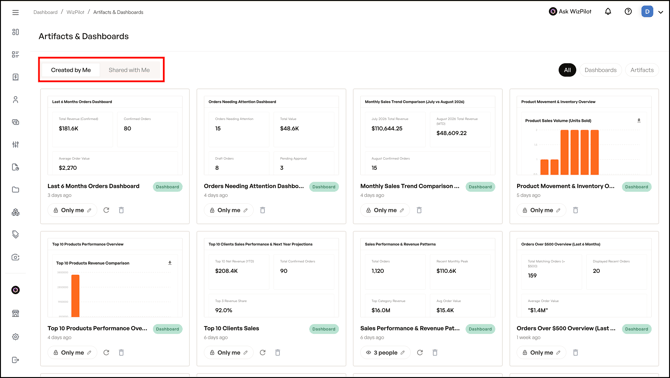Click Only me on Top 10 Clients Sales

tap(228, 353)
